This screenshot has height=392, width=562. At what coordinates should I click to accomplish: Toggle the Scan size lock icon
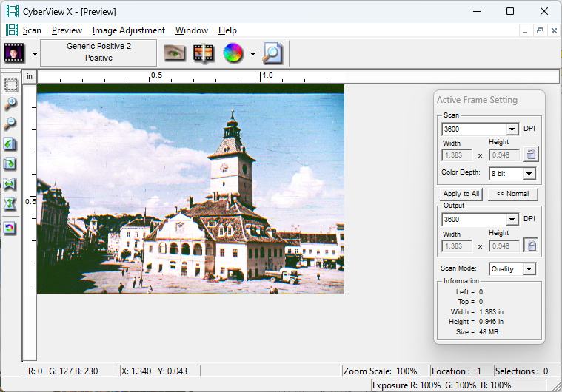click(531, 155)
